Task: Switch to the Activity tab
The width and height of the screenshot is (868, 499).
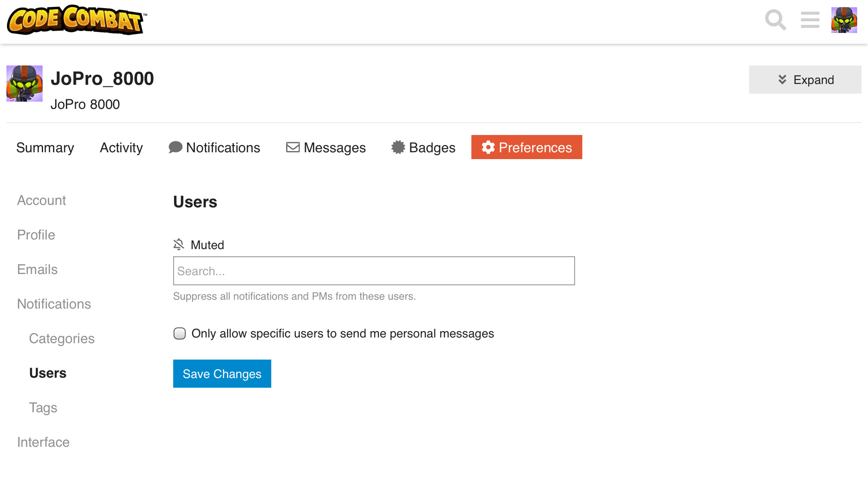Action: click(x=121, y=147)
